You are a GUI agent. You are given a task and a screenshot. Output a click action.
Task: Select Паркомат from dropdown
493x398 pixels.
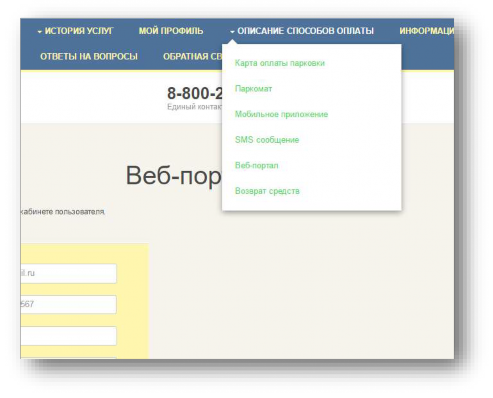(x=253, y=89)
